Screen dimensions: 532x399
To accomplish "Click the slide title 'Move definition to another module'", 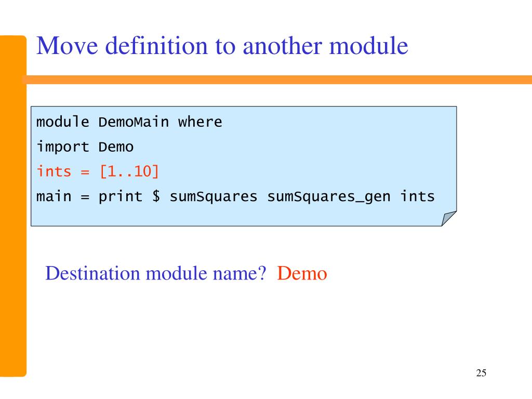I will pyautogui.click(x=222, y=46).
